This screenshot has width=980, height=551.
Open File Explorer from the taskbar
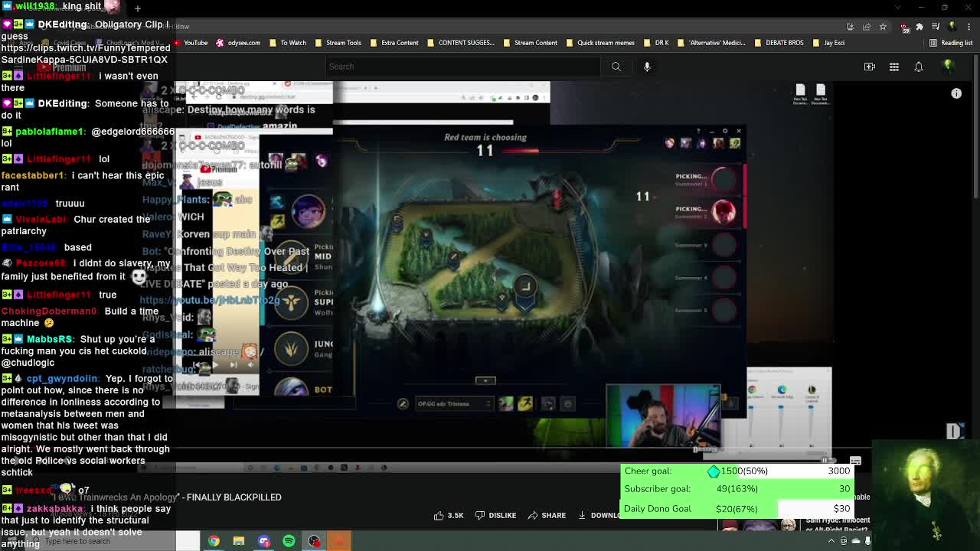(239, 541)
